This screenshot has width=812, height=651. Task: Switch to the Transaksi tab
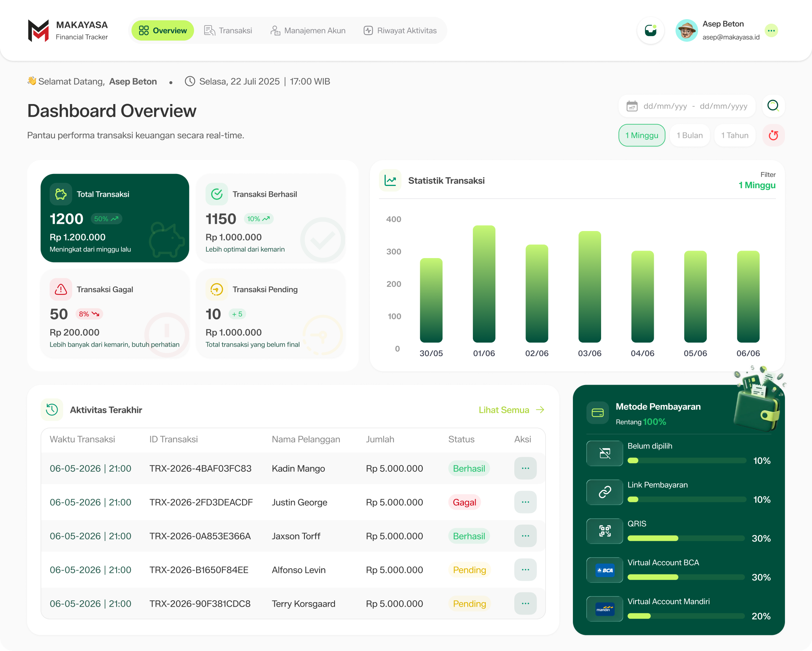pos(228,30)
